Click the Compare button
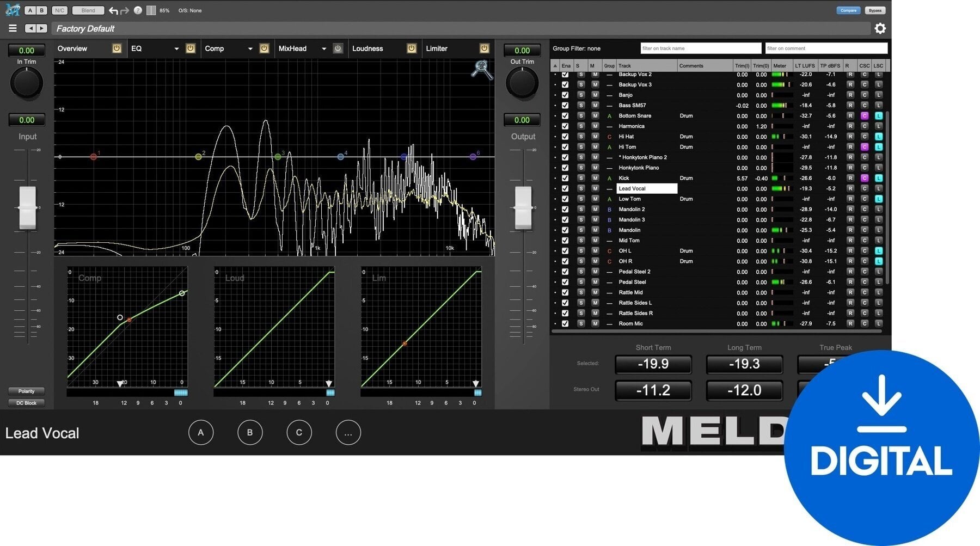The image size is (980, 546). pyautogui.click(x=848, y=10)
